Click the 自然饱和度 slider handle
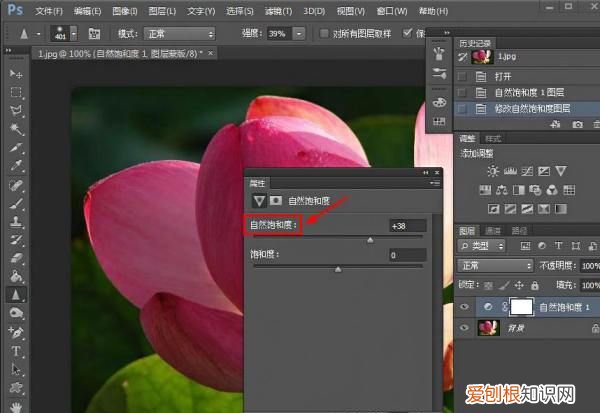Viewport: 600px width, 413px height. tap(370, 240)
